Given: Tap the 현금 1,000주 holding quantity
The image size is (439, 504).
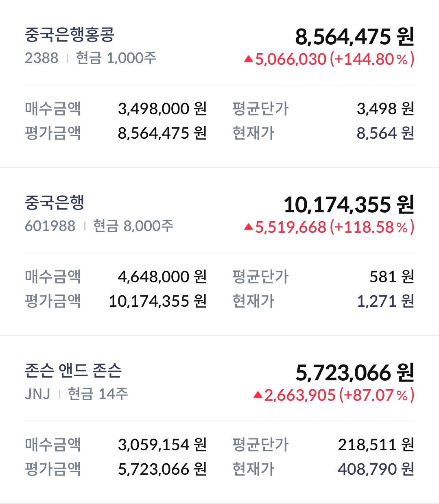Looking at the screenshot, I should coord(116,58).
